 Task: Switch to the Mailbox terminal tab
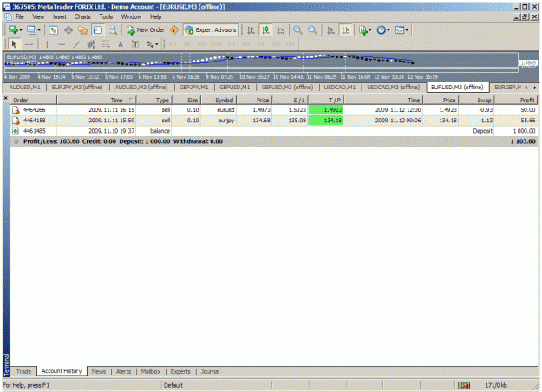click(151, 371)
